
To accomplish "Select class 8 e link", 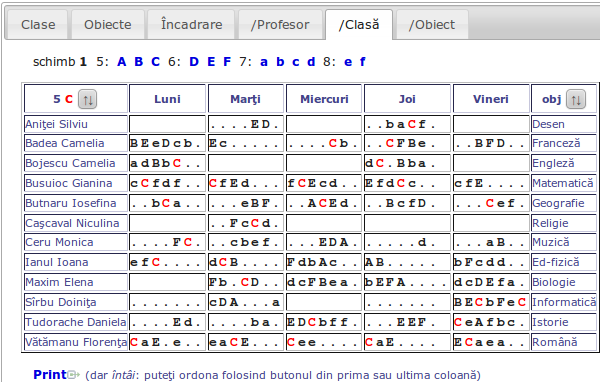I will [348, 62].
